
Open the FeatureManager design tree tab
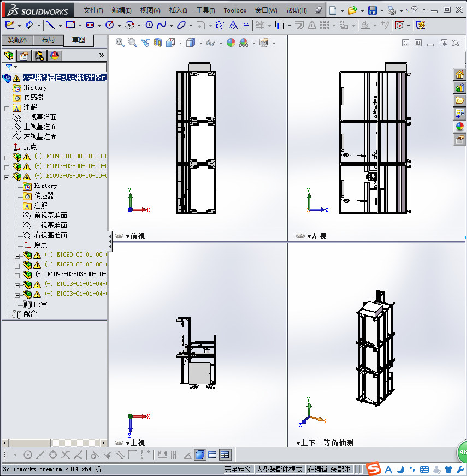pyautogui.click(x=9, y=56)
